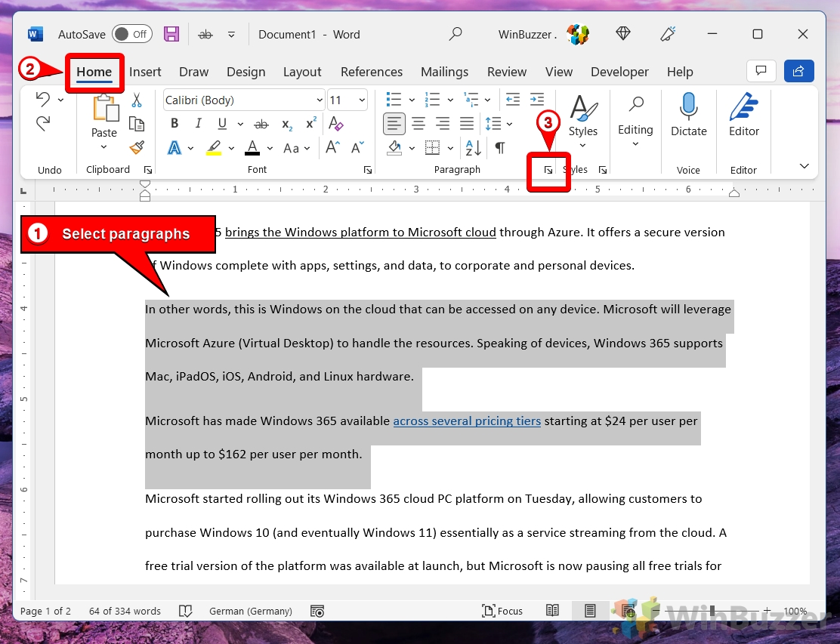Decrease indent icon
840x644 pixels.
point(513,99)
